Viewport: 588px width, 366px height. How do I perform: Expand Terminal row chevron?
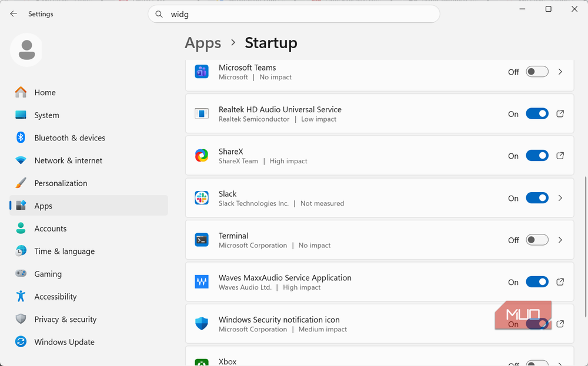click(560, 240)
